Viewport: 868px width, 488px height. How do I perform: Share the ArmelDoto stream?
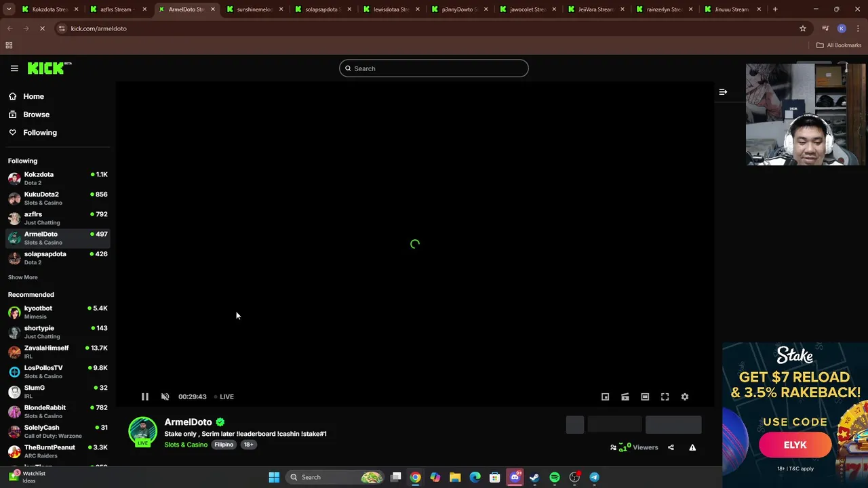coord(671,447)
